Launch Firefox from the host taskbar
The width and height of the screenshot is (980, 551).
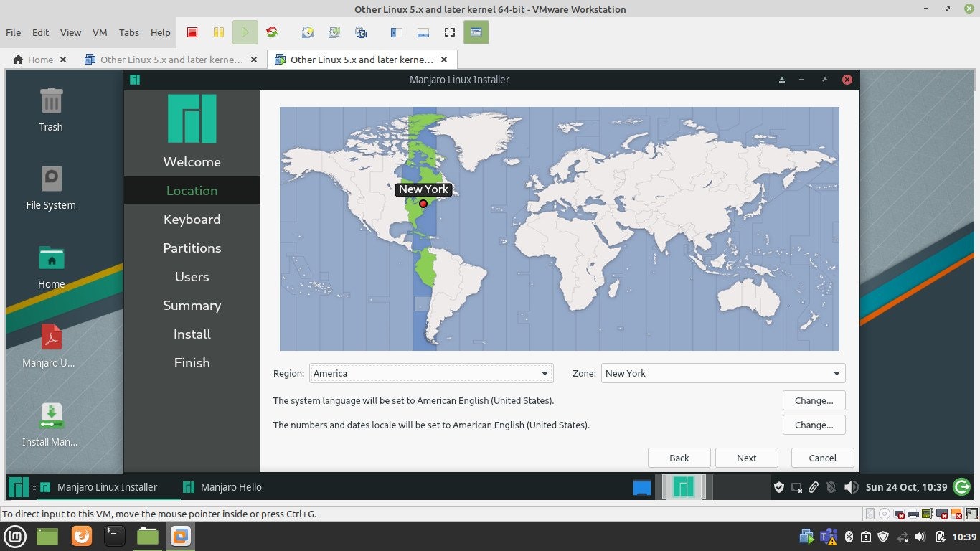pyautogui.click(x=82, y=536)
